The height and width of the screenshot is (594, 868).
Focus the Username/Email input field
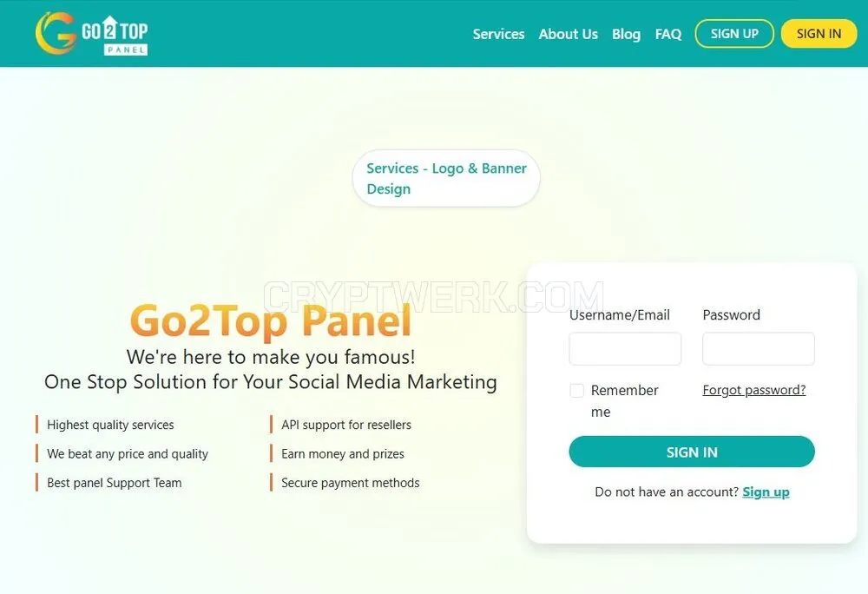tap(625, 349)
